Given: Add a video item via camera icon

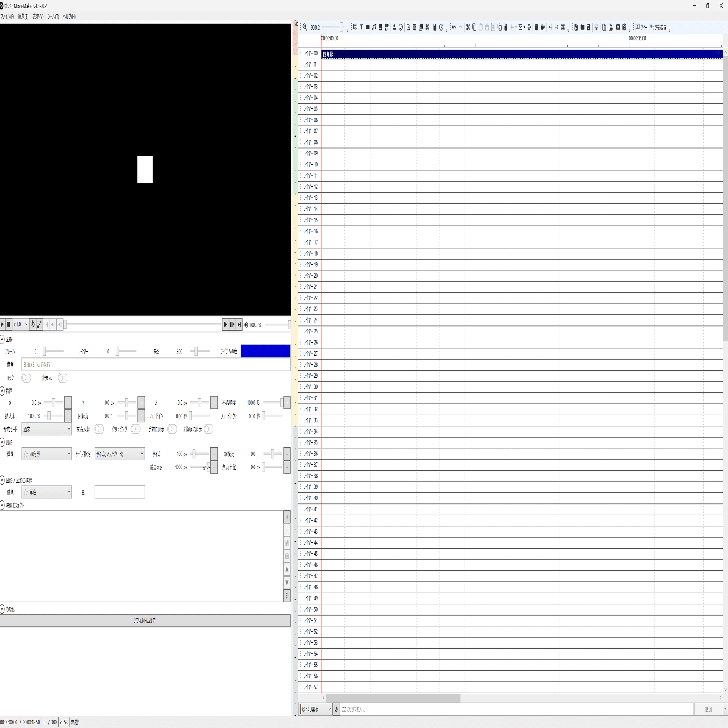Looking at the screenshot, I should (368, 27).
